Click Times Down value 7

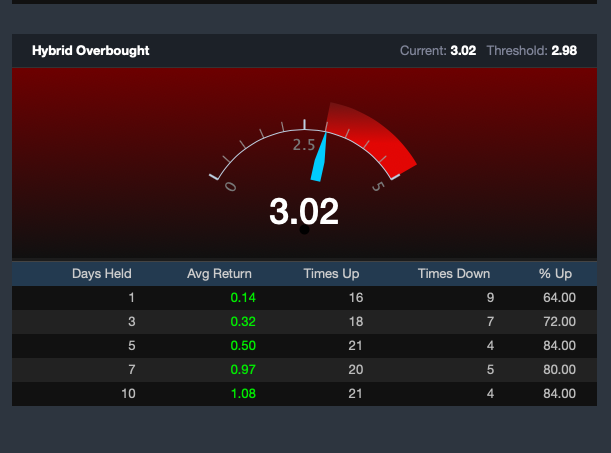point(490,322)
